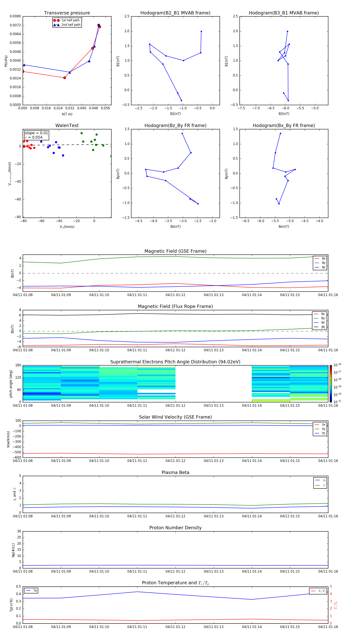
Task: Click the Suprathermal Electrons Pitch Angle title
Action: point(175,362)
